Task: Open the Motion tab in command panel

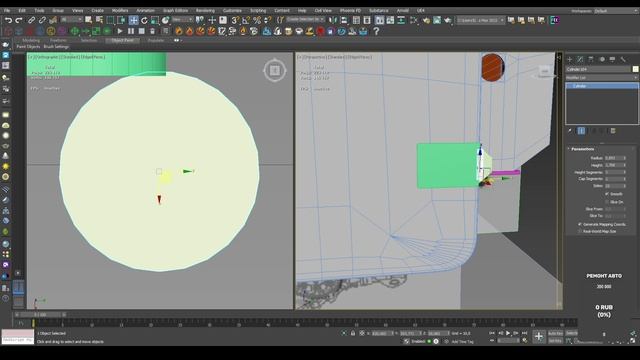Action: [x=602, y=59]
